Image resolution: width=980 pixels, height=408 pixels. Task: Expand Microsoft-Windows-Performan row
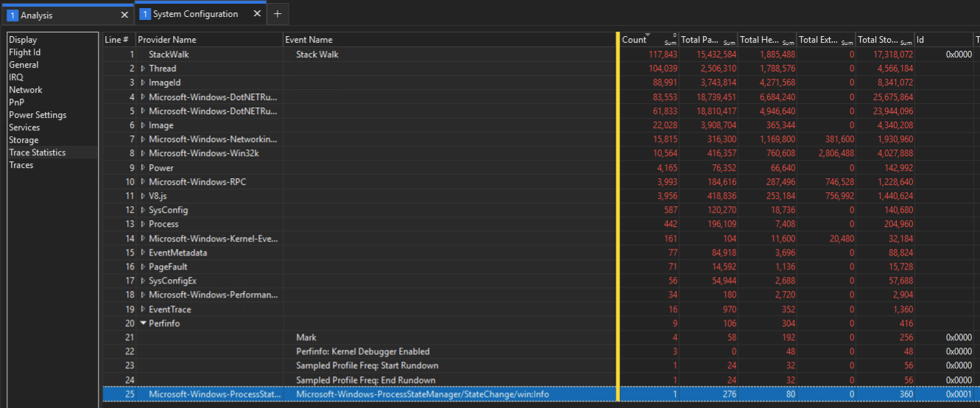(x=143, y=295)
